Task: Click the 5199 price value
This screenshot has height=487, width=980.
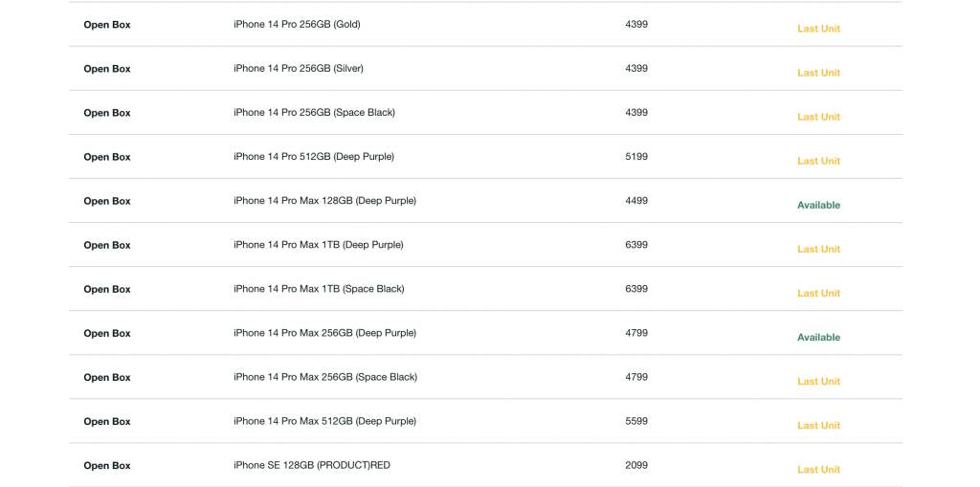Action: pyautogui.click(x=636, y=157)
